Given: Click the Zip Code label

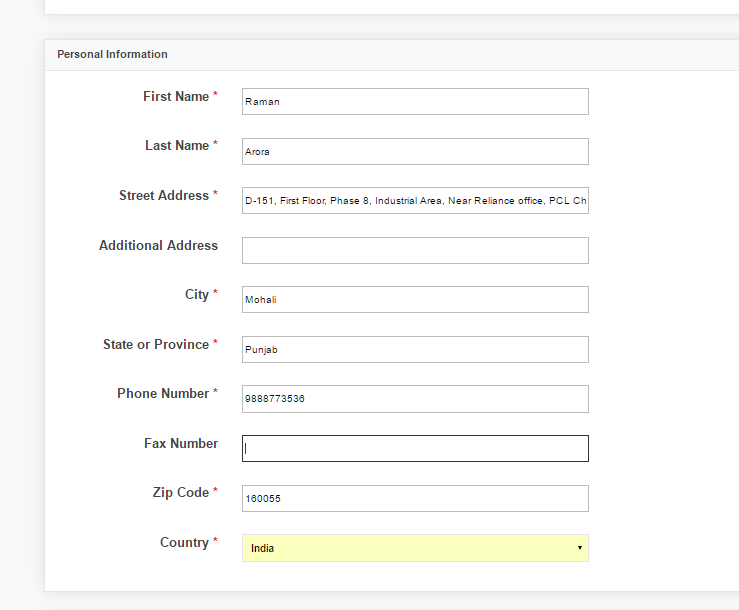Looking at the screenshot, I should (181, 493).
